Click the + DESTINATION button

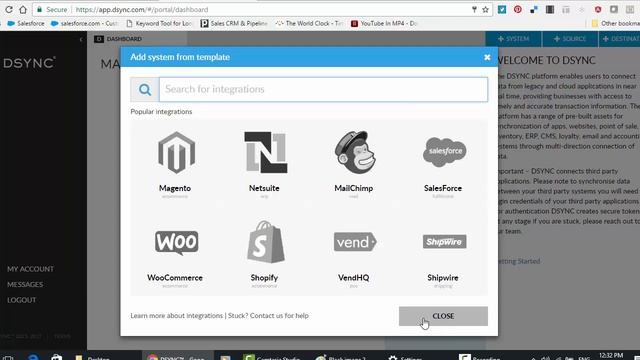click(619, 39)
